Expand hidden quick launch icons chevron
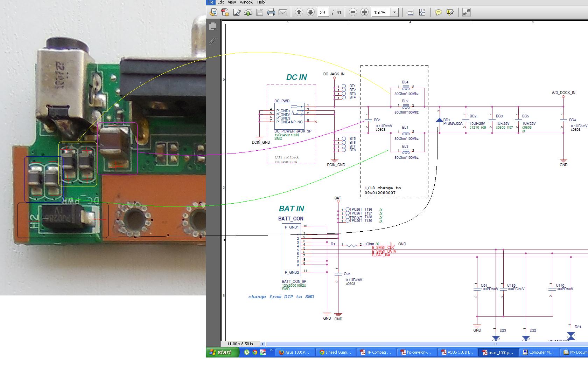588x368 pixels. point(271,349)
